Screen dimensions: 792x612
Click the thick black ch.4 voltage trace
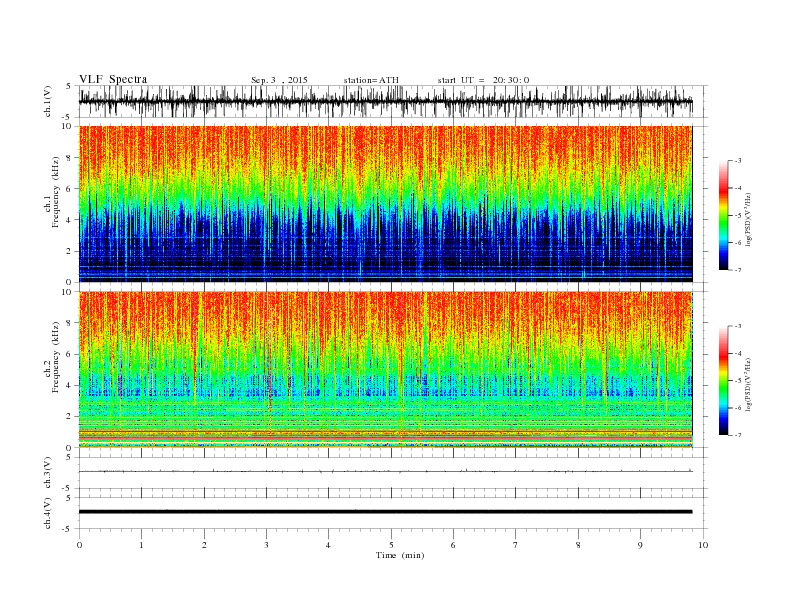pyautogui.click(x=385, y=512)
